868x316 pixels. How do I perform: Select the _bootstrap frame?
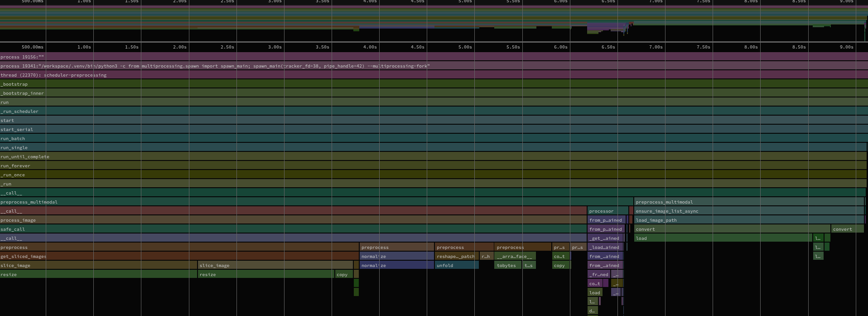point(434,84)
